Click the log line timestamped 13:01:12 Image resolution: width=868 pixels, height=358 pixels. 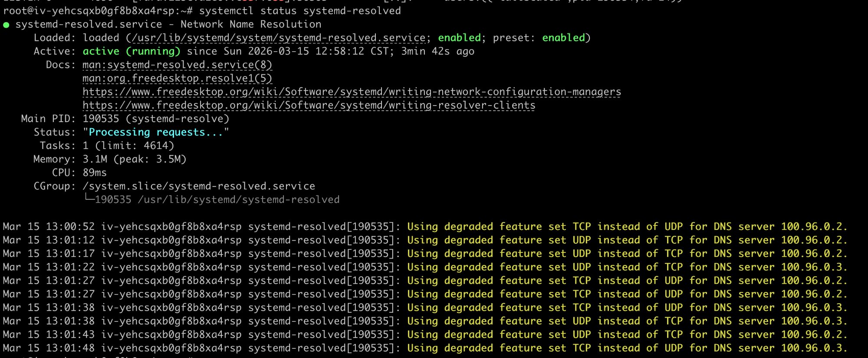[x=425, y=240]
